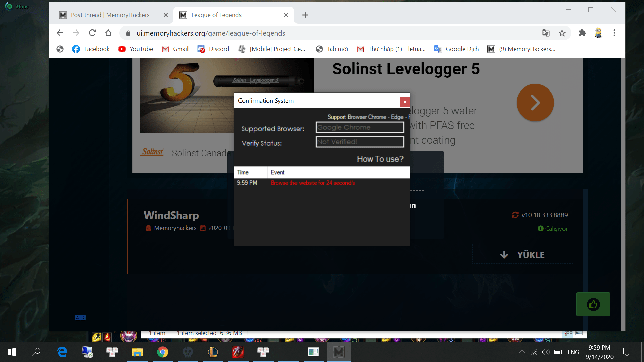Bookmark this page with the star icon

(x=562, y=33)
